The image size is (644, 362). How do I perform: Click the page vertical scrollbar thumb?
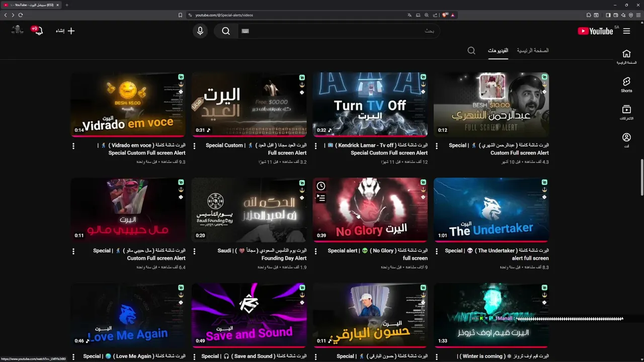[x=641, y=178]
